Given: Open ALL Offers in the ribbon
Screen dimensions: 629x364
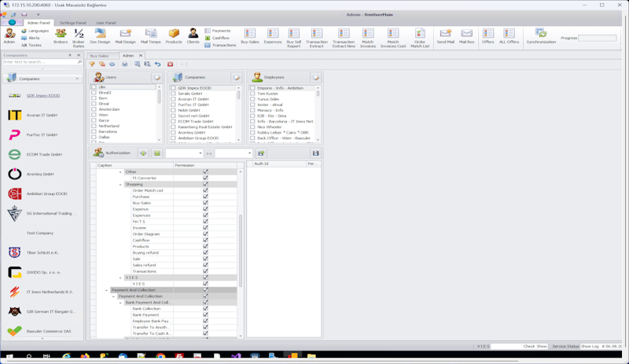Looking at the screenshot, I should pos(509,35).
